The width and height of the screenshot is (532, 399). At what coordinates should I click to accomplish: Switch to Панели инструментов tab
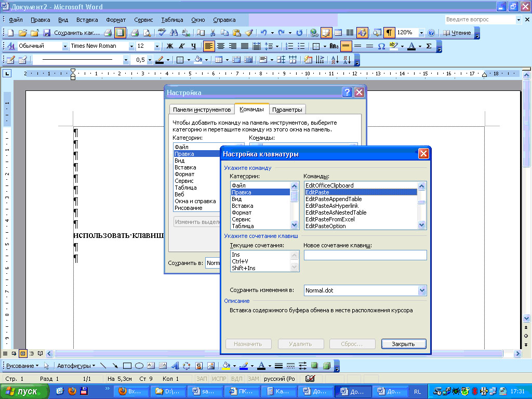click(202, 110)
